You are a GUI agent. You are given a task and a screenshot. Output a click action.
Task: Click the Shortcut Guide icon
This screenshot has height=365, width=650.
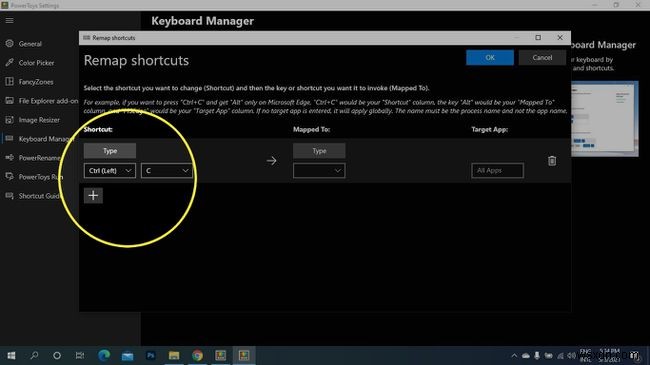(10, 195)
